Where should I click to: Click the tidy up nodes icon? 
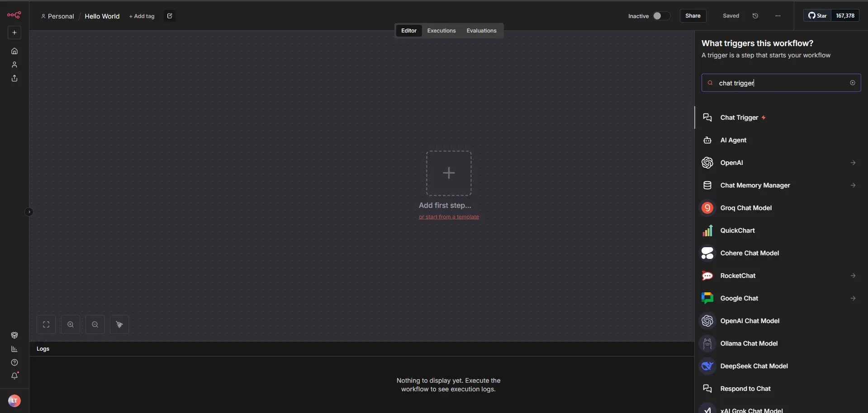(x=119, y=324)
